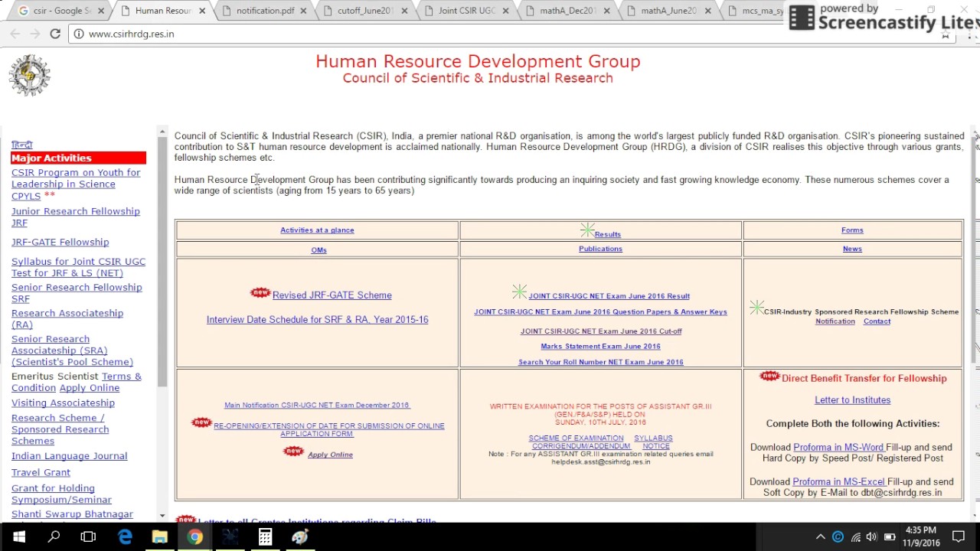
Task: Open Interview Date Schedule for SRF & RA
Action: click(x=317, y=319)
